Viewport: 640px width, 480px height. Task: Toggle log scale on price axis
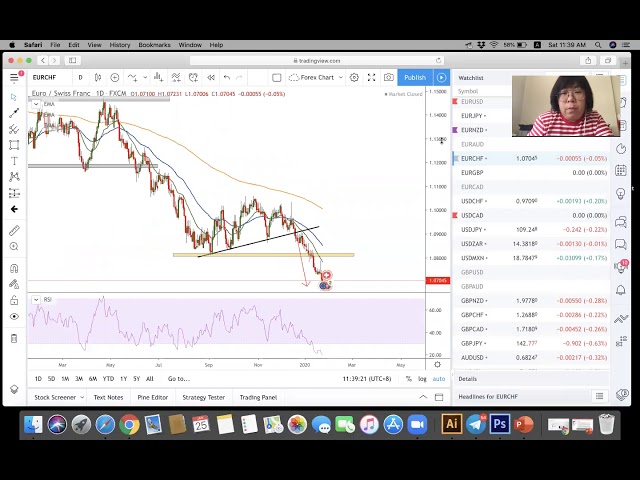422,379
